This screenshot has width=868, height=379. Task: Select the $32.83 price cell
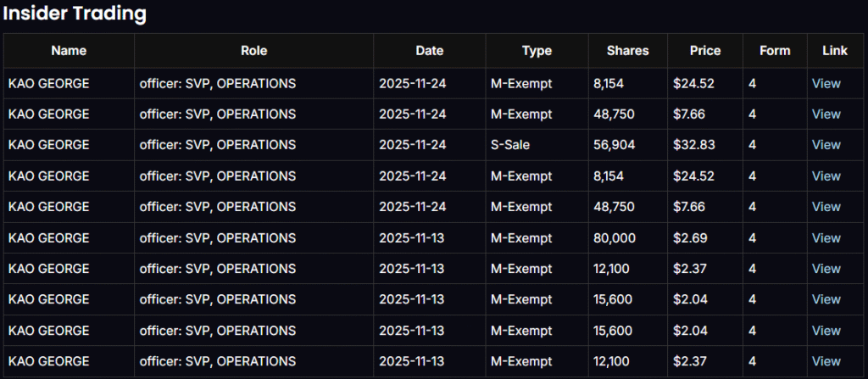coord(693,145)
